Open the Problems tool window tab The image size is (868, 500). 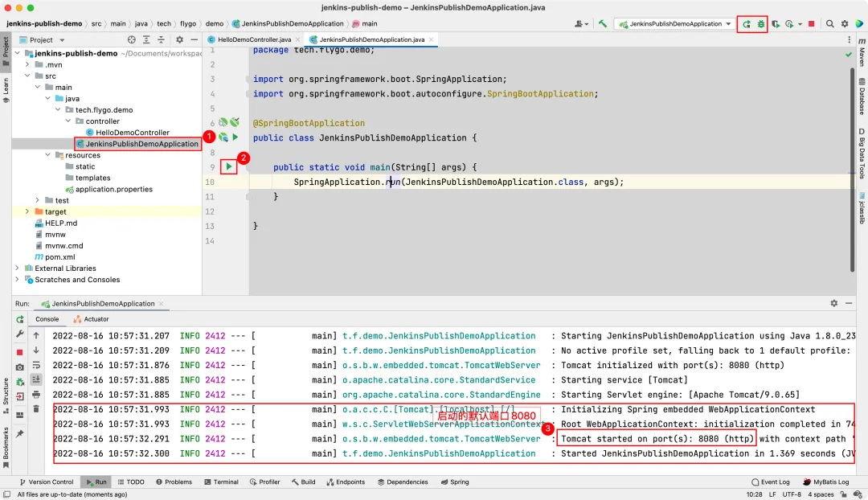[174, 482]
